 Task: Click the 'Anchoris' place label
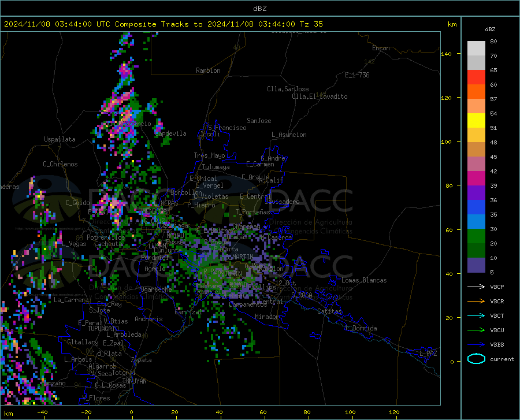tap(148, 319)
